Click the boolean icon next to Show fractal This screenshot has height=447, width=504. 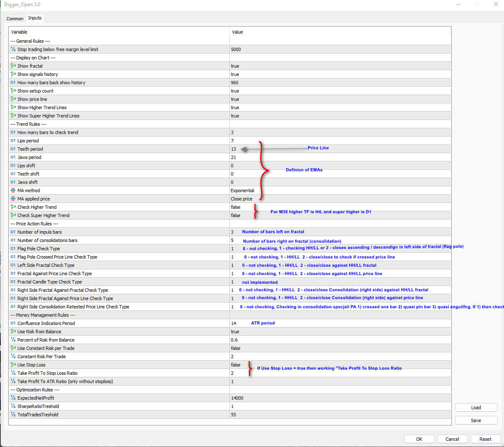pyautogui.click(x=13, y=66)
